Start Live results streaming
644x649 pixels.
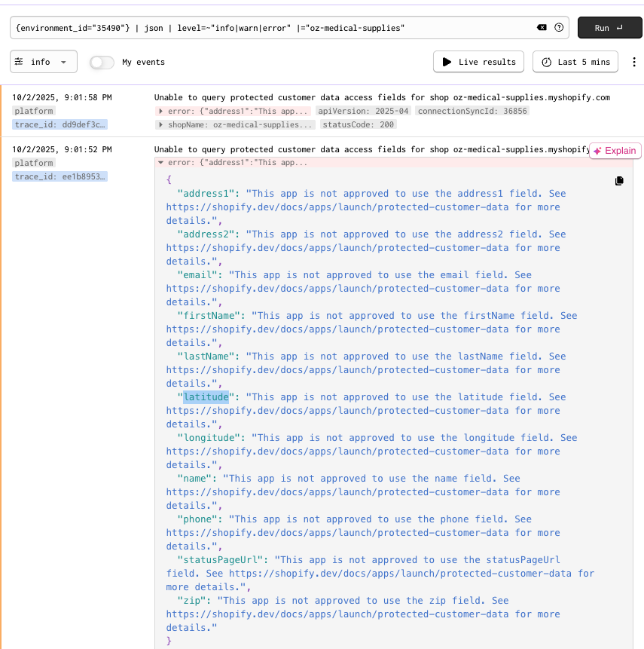[478, 62]
